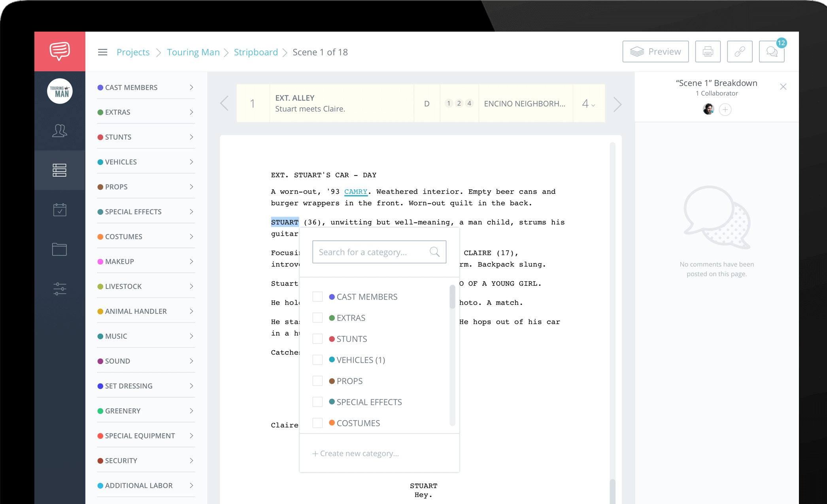Click the tagged CAMRY link in script
Image resolution: width=827 pixels, height=504 pixels.
[x=355, y=192]
